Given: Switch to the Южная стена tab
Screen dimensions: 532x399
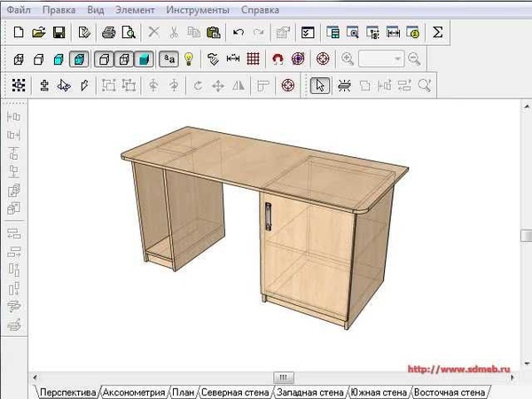Looking at the screenshot, I should click(379, 392).
